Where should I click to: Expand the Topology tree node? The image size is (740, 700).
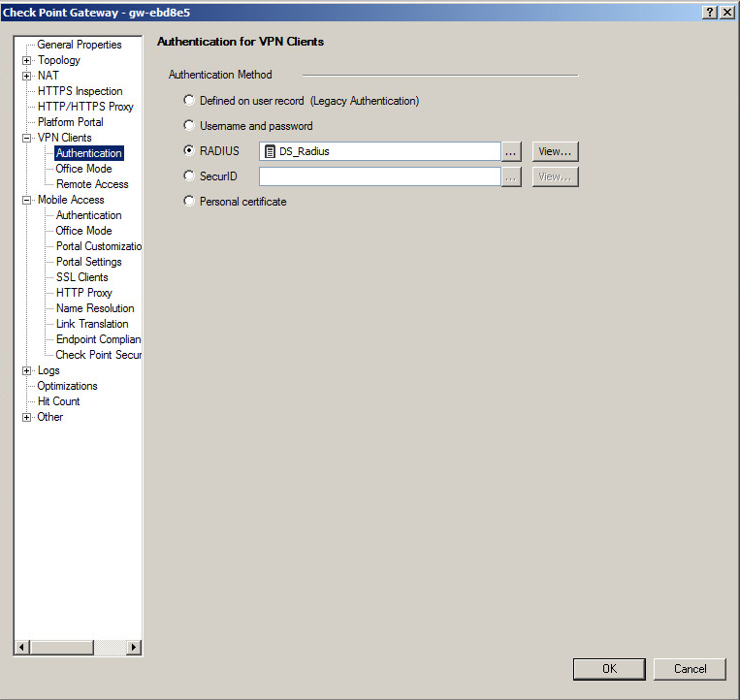(x=27, y=60)
